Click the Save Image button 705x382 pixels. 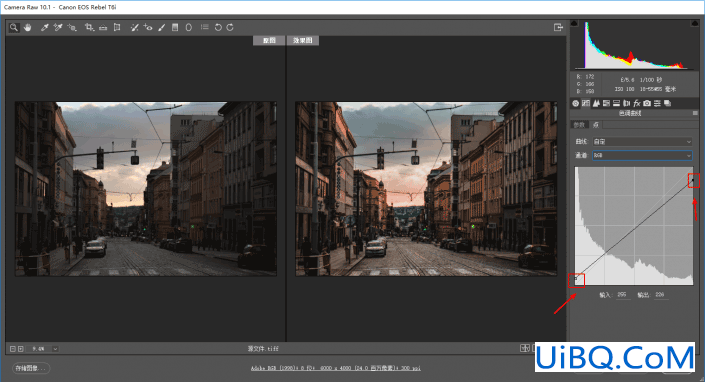(x=30, y=368)
